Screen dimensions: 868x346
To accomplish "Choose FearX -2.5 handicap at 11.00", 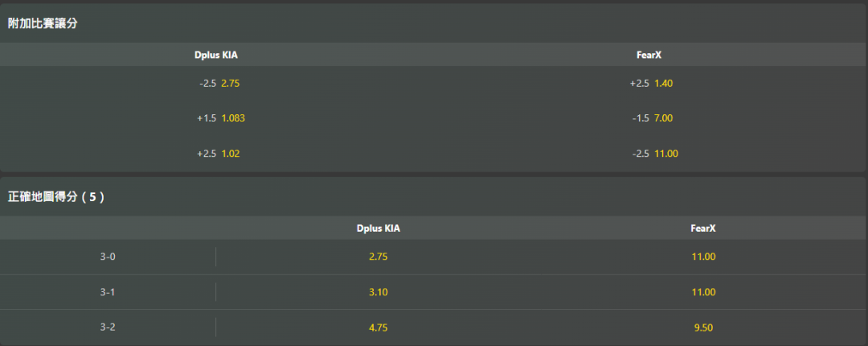I will click(653, 154).
